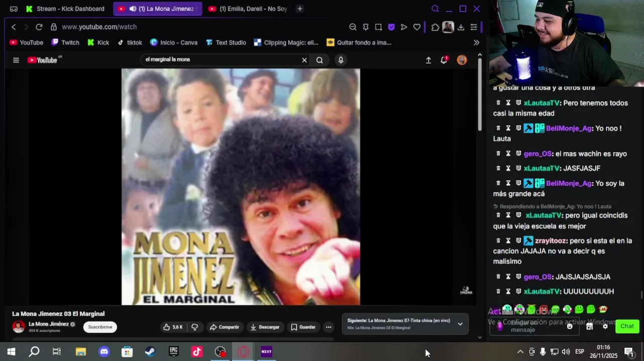The height and width of the screenshot is (361, 644).
Task: Show more bookmarks with double chevron
Action: pyautogui.click(x=476, y=43)
